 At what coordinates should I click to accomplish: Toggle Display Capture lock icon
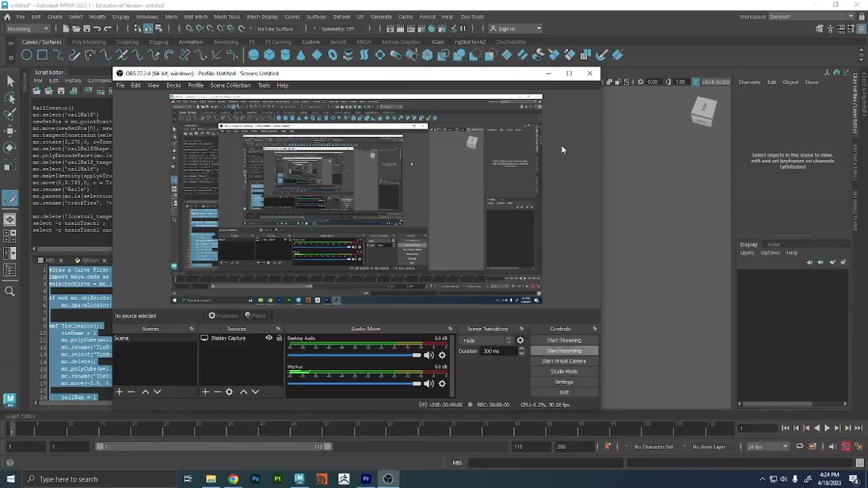tap(279, 338)
